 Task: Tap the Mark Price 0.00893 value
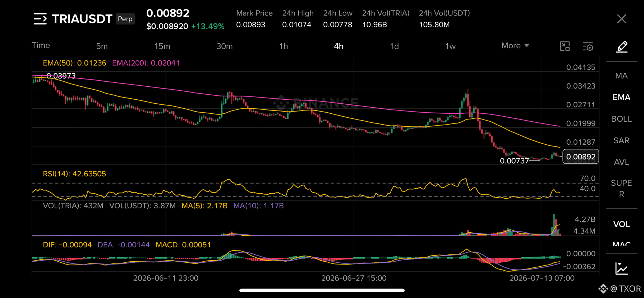point(251,25)
